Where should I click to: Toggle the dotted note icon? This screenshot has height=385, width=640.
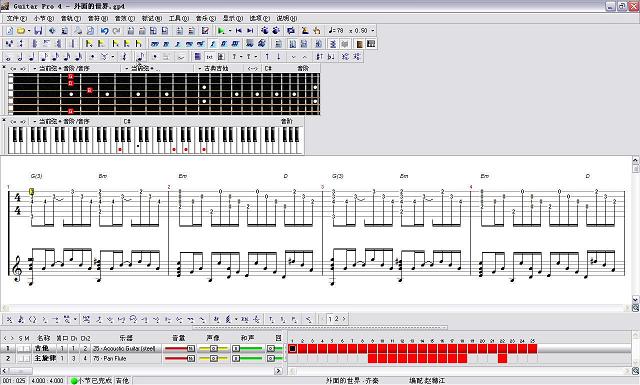pos(92,57)
